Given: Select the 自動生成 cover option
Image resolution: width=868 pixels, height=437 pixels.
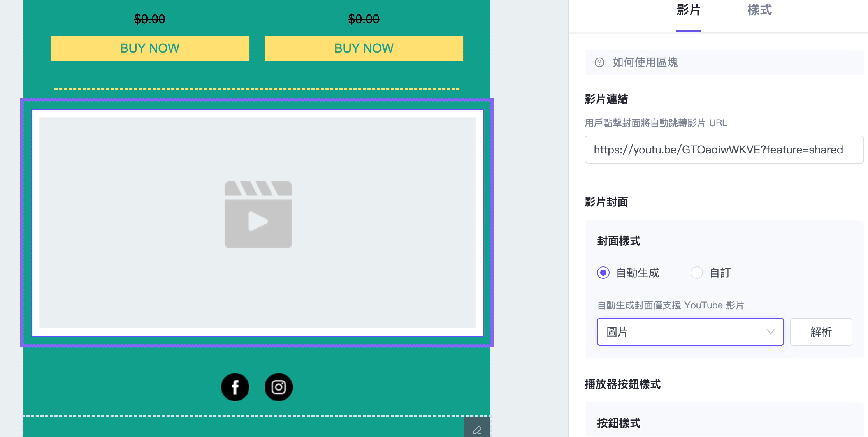Looking at the screenshot, I should coord(603,273).
